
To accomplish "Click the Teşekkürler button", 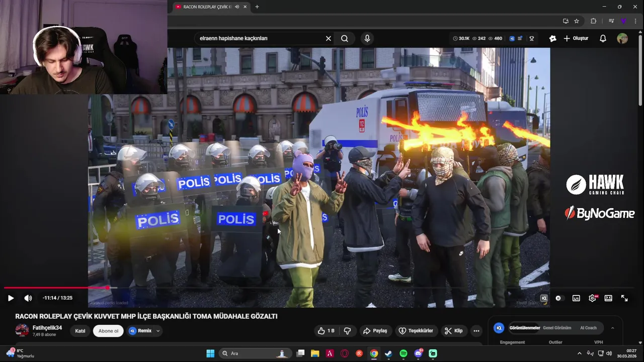I will (x=416, y=331).
